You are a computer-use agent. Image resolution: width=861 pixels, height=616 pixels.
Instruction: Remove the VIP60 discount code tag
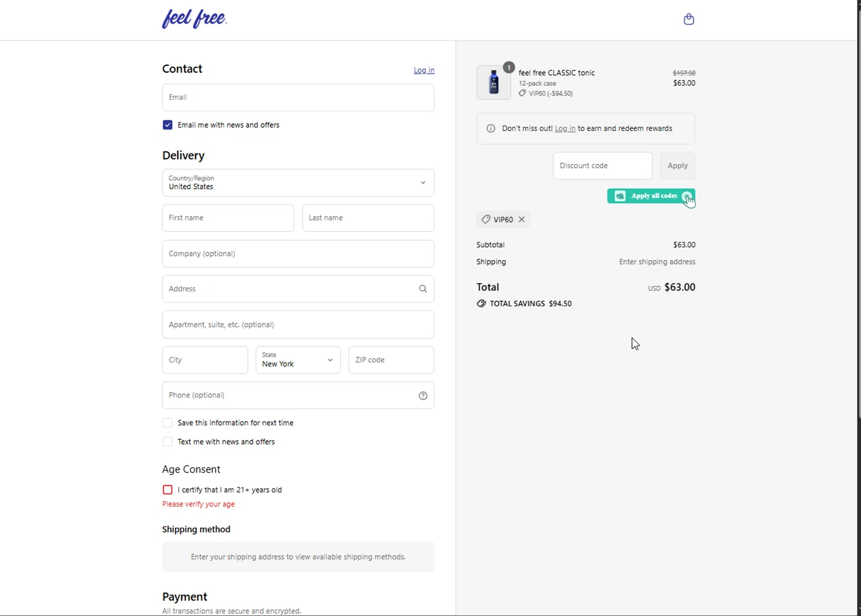tap(522, 220)
